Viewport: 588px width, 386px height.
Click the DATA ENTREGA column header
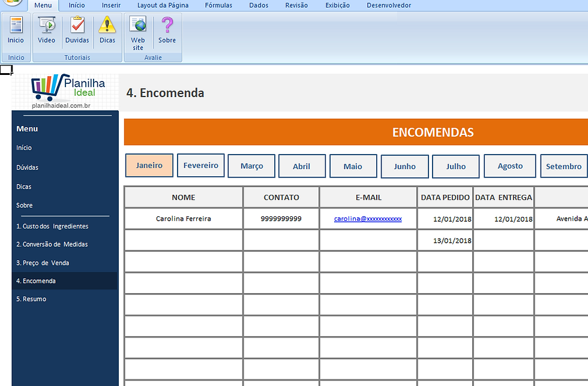(x=503, y=198)
